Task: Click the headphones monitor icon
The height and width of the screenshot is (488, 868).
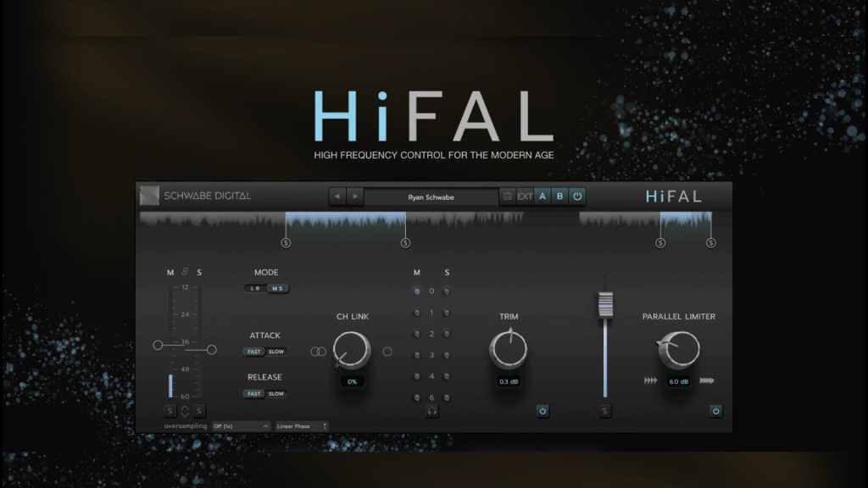Action: coord(431,411)
